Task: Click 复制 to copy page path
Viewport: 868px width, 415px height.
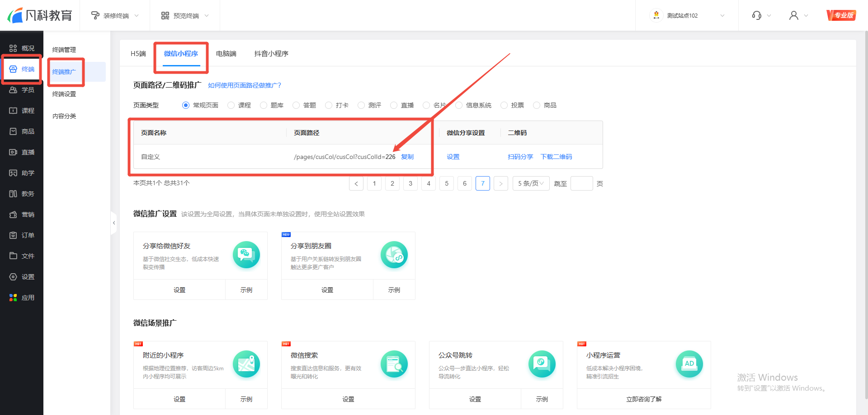Action: (x=407, y=157)
